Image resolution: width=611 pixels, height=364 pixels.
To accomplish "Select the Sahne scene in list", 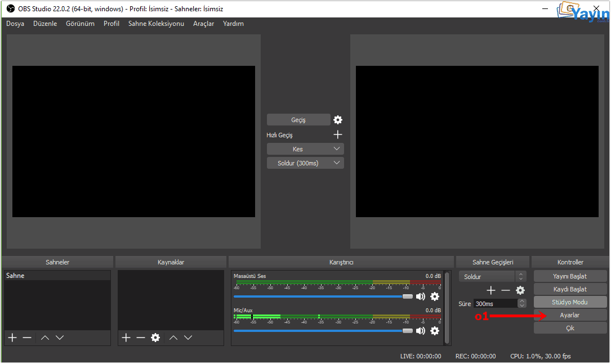I will click(x=57, y=276).
